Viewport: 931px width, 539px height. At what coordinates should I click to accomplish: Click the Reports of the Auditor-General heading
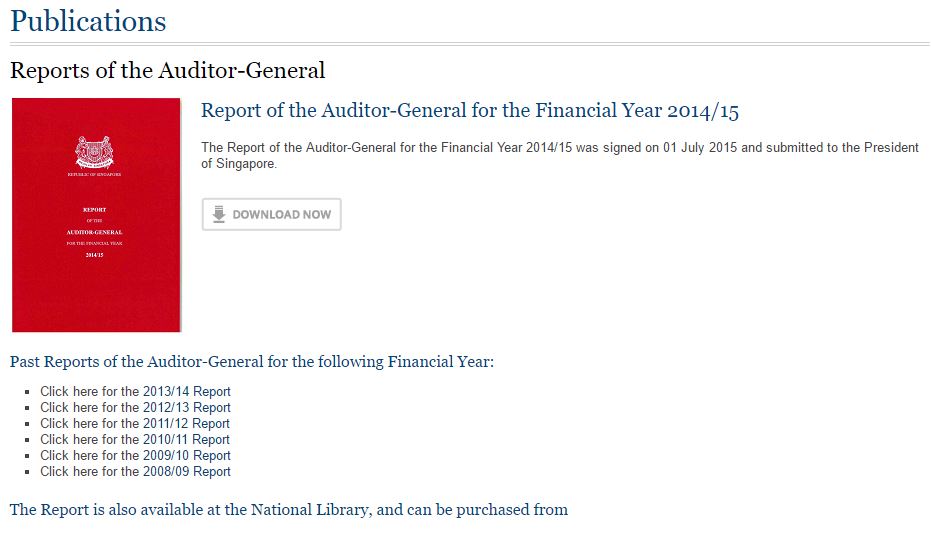(x=167, y=71)
